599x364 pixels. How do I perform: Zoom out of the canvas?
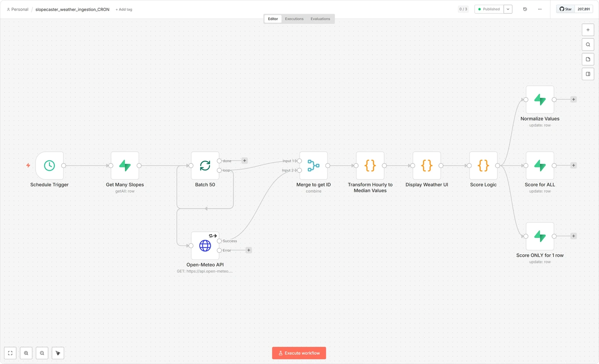point(42,353)
